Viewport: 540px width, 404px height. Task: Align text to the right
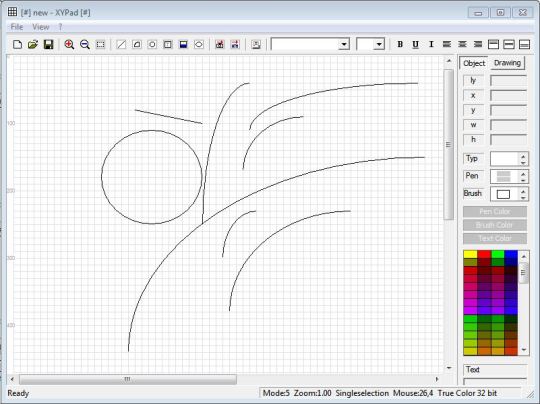click(478, 44)
